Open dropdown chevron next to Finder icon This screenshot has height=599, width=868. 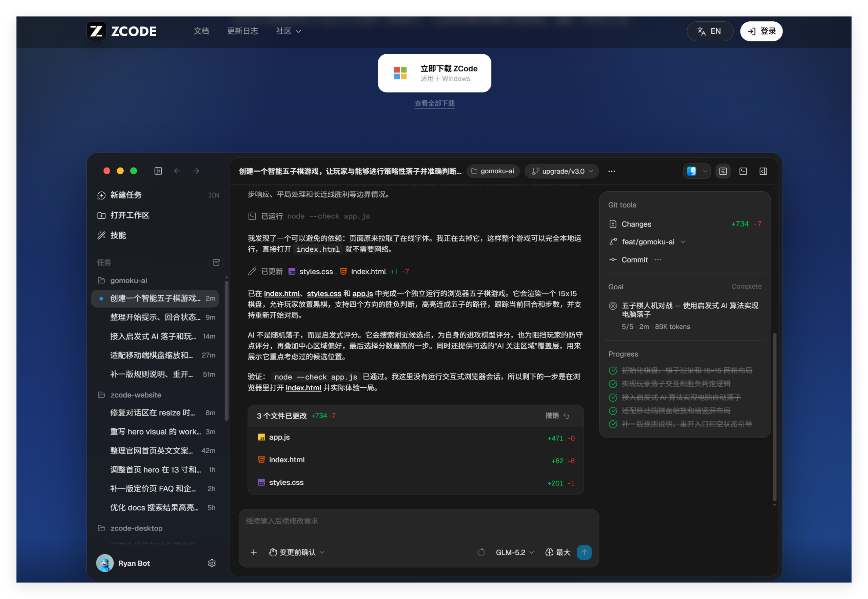705,171
